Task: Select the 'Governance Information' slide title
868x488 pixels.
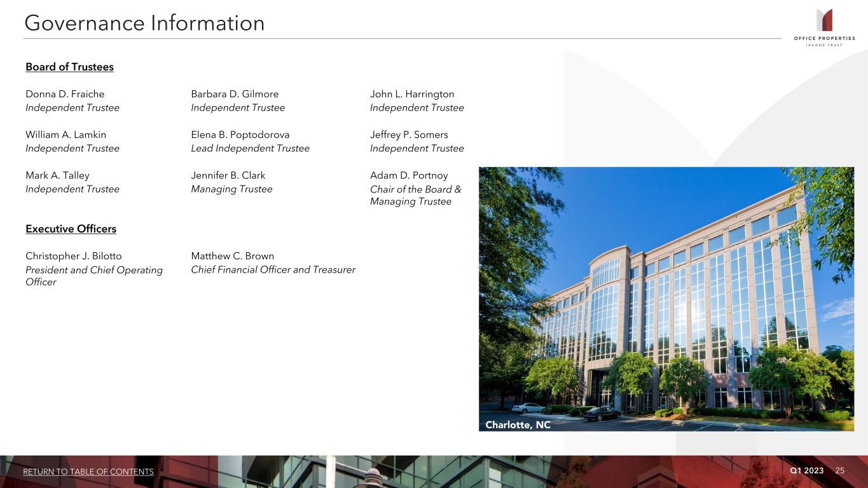Action: [x=144, y=24]
